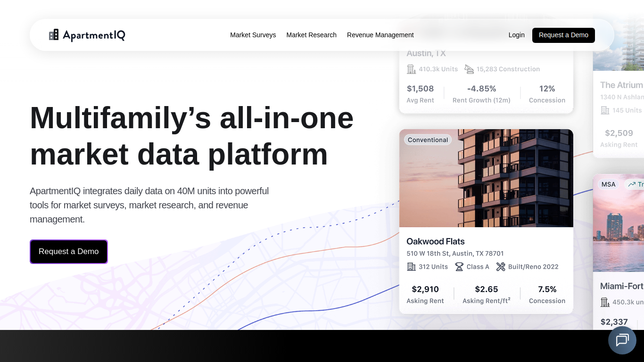
Task: Click the address 510 W 18th St, Austin
Action: click(455, 254)
